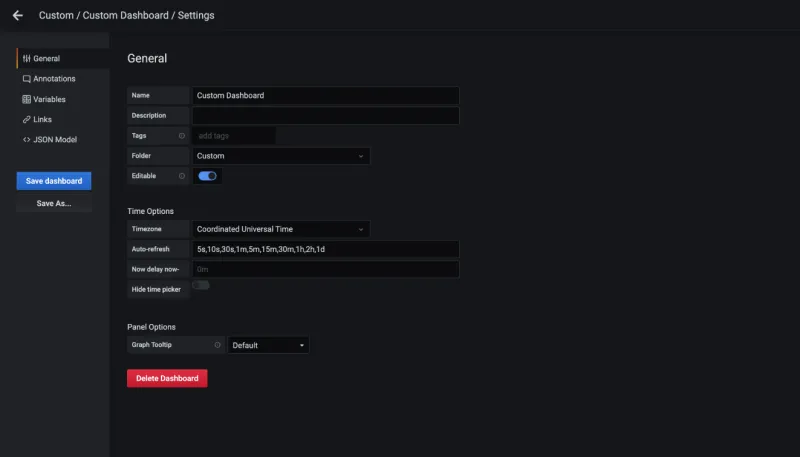This screenshot has width=800, height=457.
Task: Click the Editable info icon
Action: (182, 176)
